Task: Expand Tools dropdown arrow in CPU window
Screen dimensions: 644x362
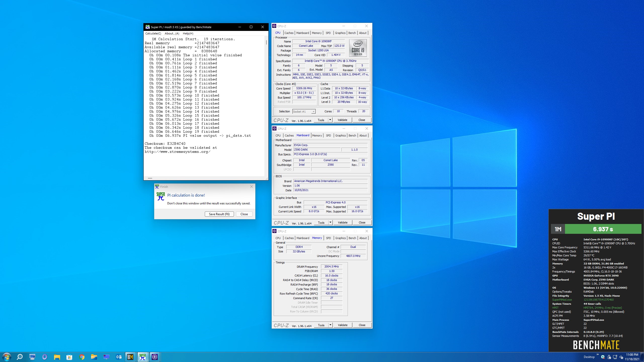Action: [x=330, y=120]
